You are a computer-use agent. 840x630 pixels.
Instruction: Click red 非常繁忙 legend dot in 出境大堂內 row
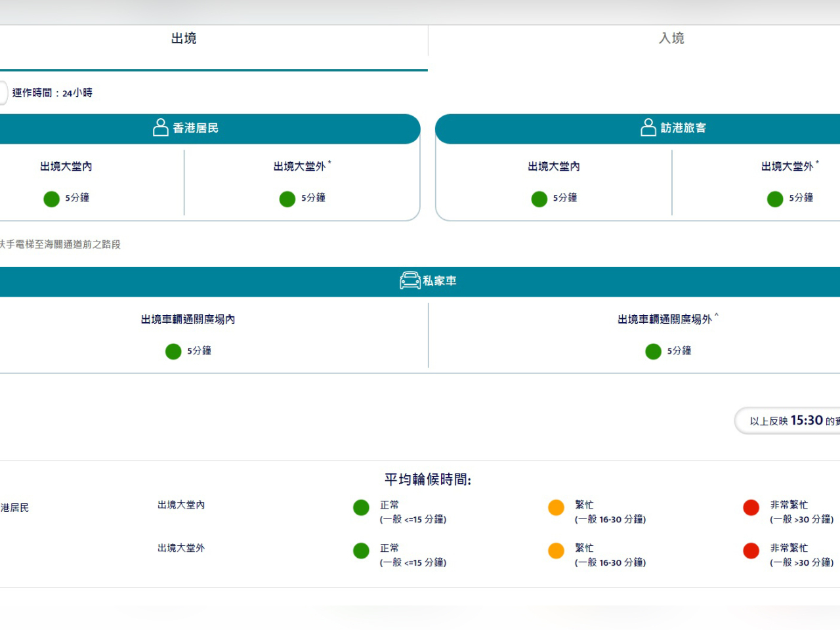coord(751,508)
